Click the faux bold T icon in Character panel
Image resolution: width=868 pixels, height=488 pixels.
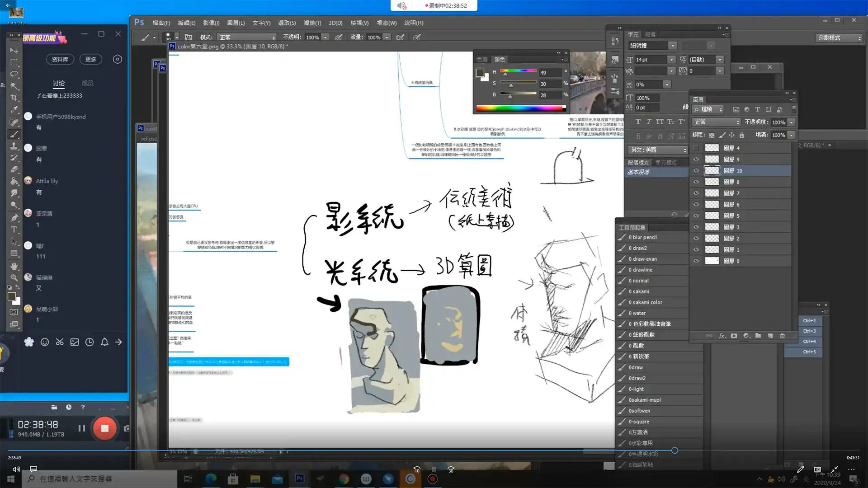(x=637, y=122)
